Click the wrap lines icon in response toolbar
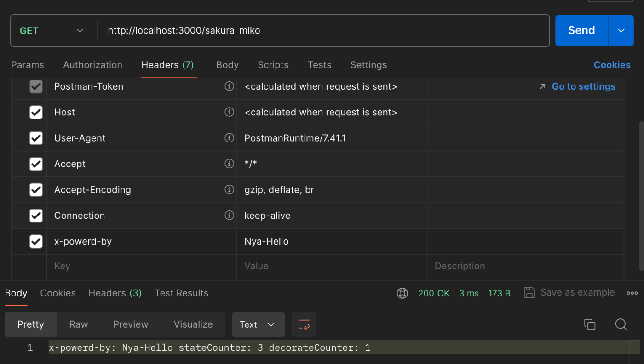 pos(304,324)
